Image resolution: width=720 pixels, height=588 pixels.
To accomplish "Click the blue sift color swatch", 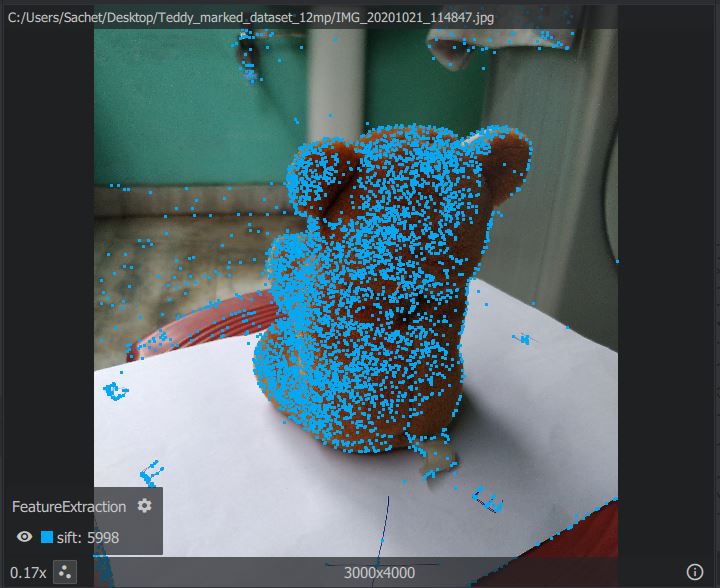I will tap(47, 537).
